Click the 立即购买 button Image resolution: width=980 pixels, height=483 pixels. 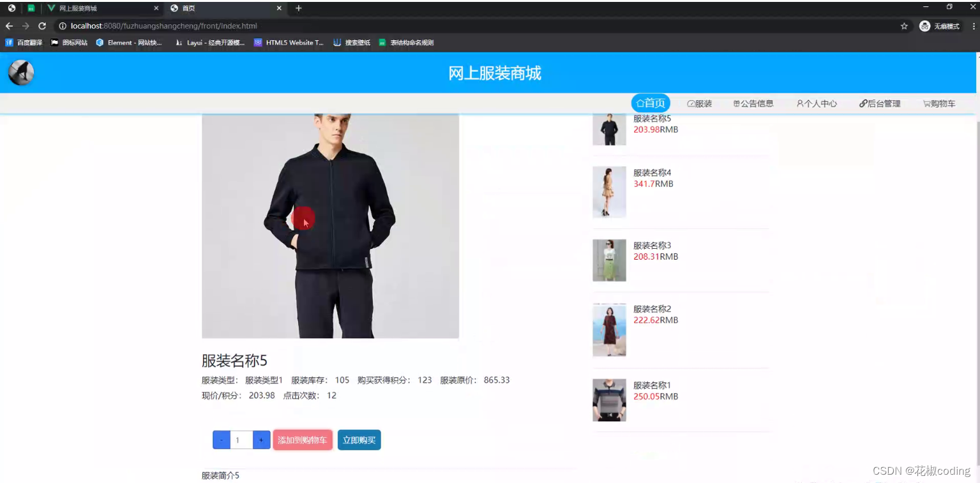[x=359, y=440]
